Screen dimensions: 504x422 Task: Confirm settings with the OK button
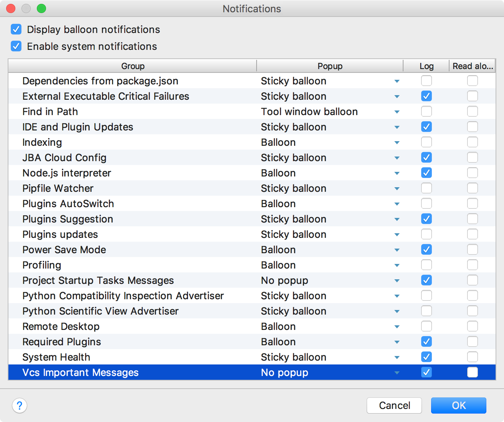[458, 405]
